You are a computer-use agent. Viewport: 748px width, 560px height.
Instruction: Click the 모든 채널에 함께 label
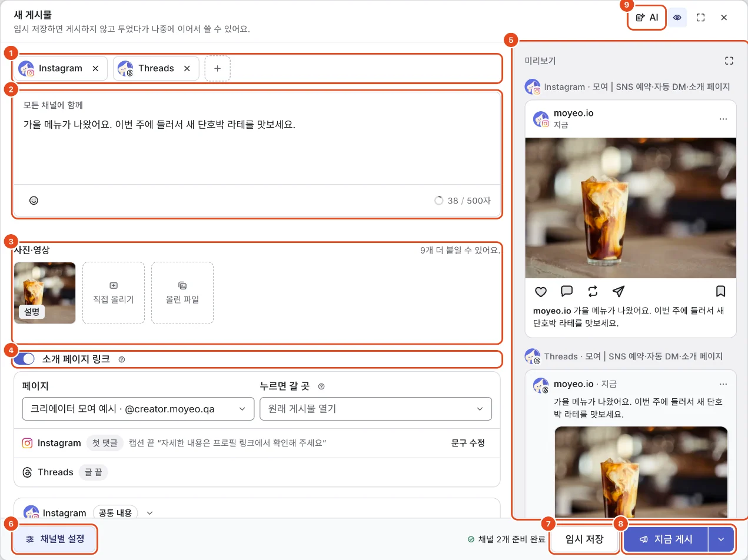point(53,105)
